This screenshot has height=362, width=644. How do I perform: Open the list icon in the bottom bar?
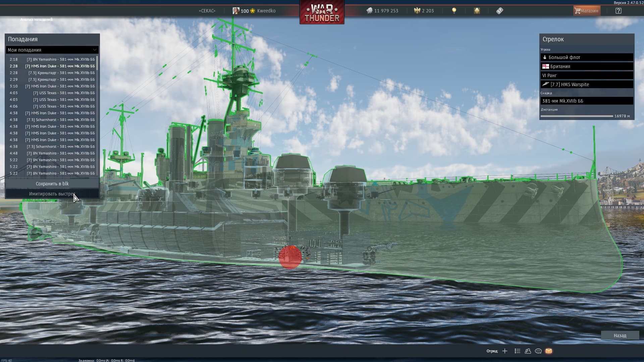517,351
